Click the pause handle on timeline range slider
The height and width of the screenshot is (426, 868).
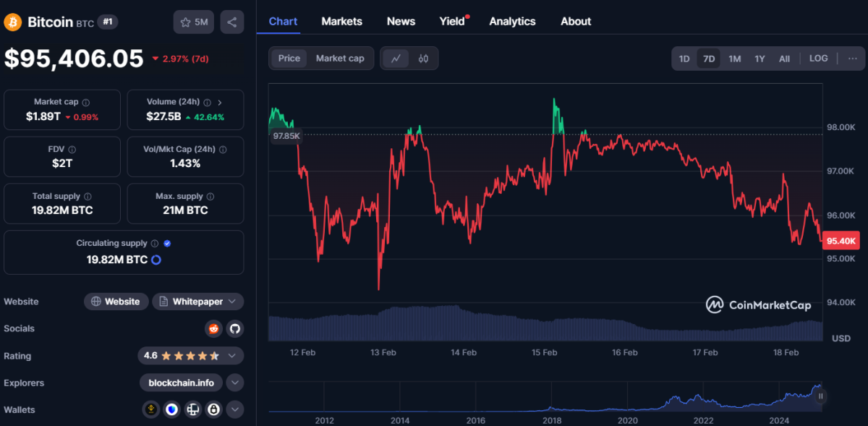[x=820, y=396]
